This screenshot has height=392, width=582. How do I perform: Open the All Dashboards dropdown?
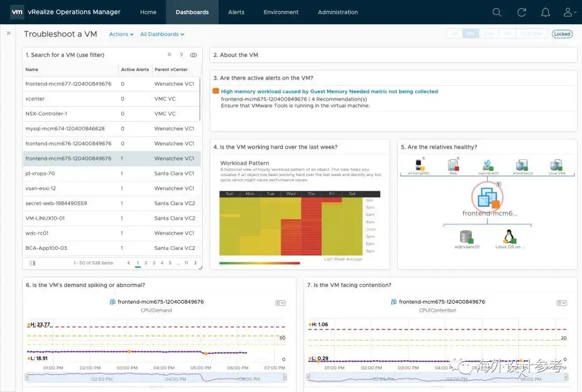point(162,34)
